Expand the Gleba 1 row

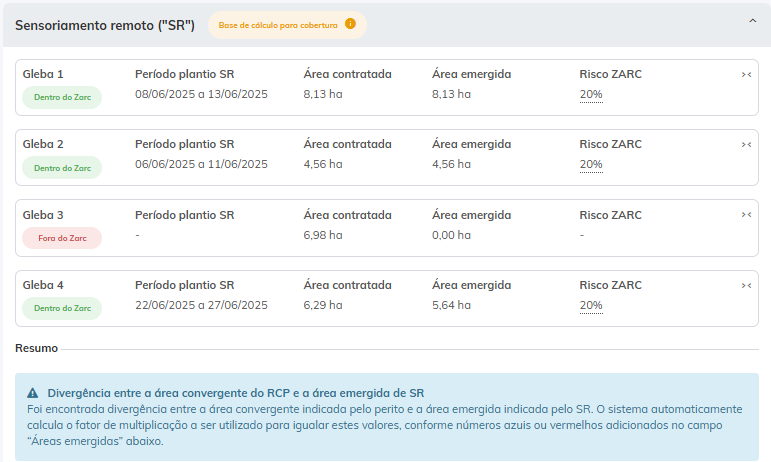pos(746,75)
